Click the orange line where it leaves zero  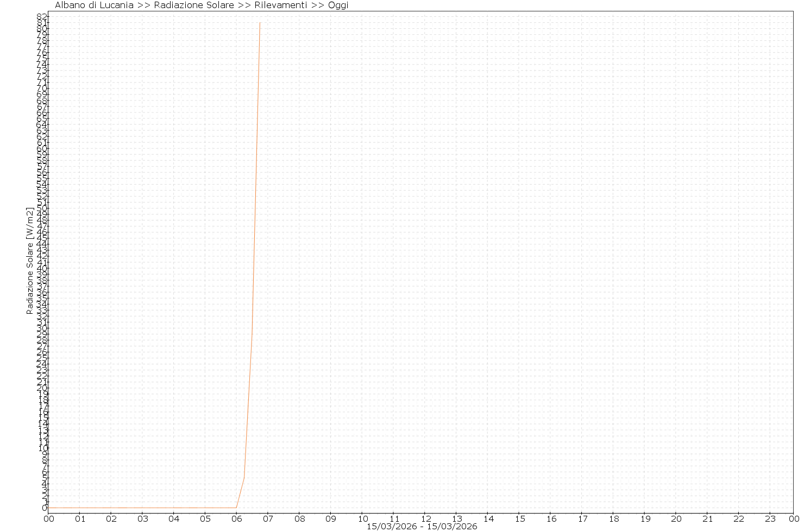tap(236, 508)
